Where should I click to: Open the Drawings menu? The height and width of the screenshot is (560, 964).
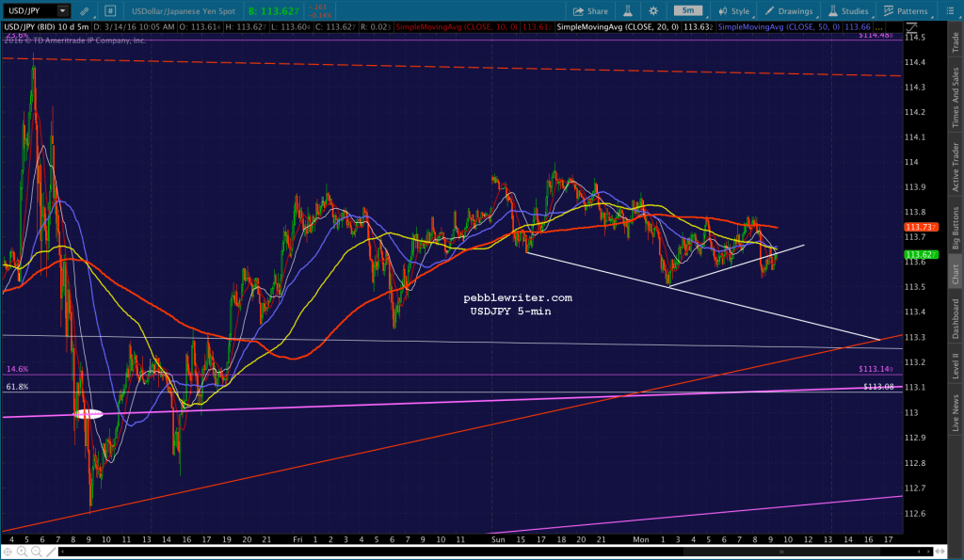point(789,11)
